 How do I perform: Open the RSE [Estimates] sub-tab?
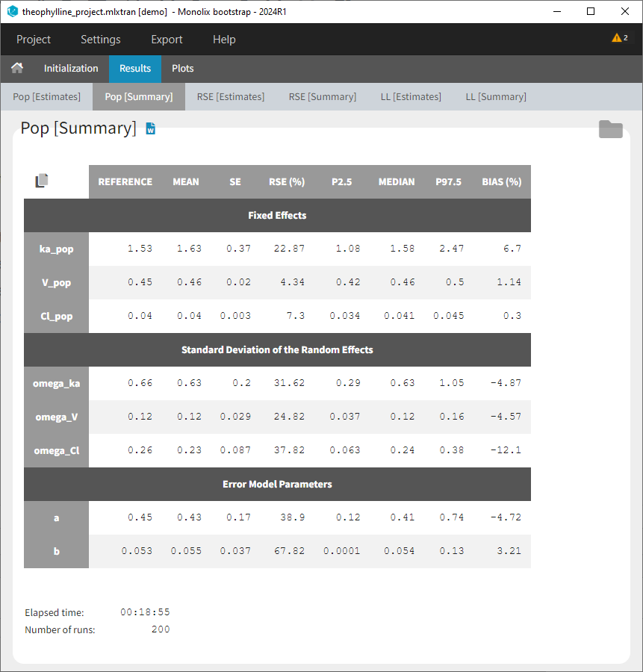point(231,97)
